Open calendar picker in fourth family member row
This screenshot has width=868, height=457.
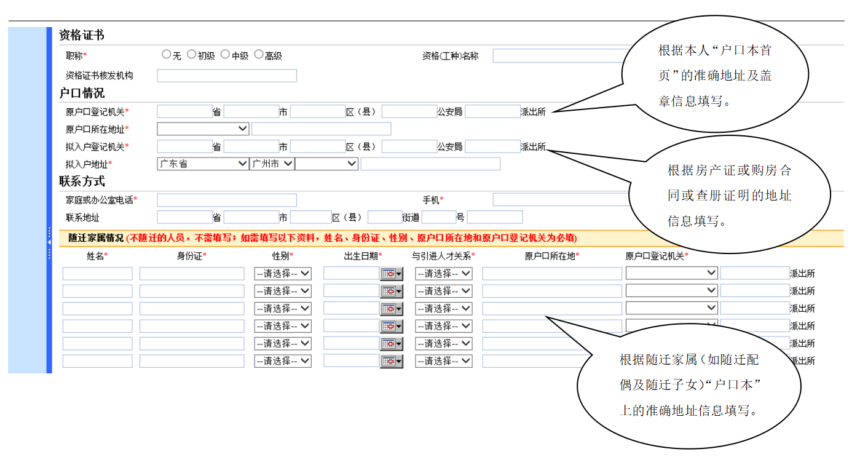pyautogui.click(x=392, y=326)
